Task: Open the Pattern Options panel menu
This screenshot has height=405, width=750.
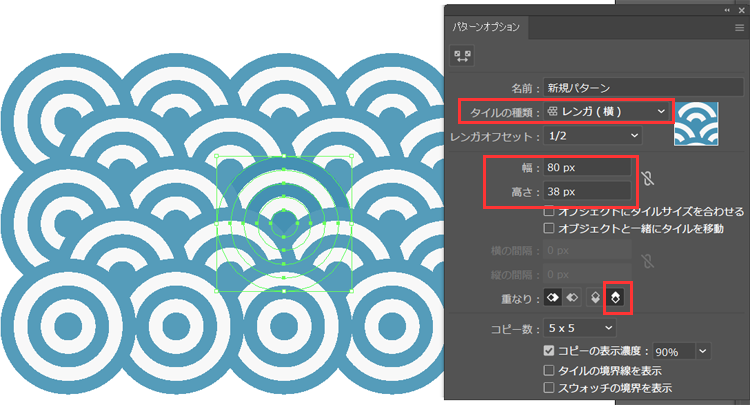Action: (739, 28)
